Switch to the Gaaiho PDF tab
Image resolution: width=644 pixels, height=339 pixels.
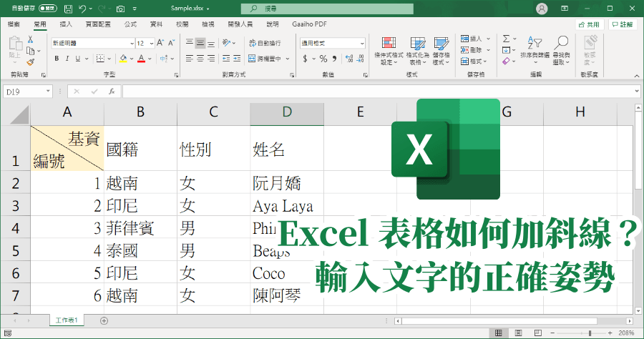[x=309, y=24]
